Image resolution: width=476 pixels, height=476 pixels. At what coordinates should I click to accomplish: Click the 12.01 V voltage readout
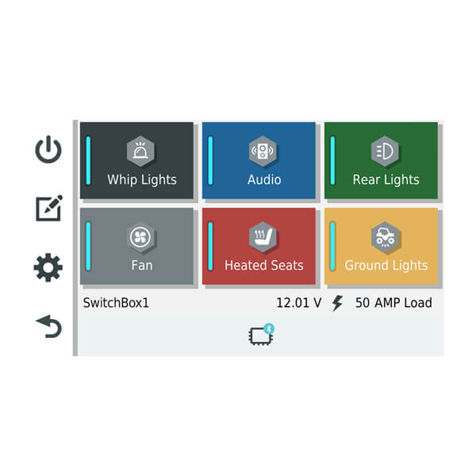click(x=299, y=303)
